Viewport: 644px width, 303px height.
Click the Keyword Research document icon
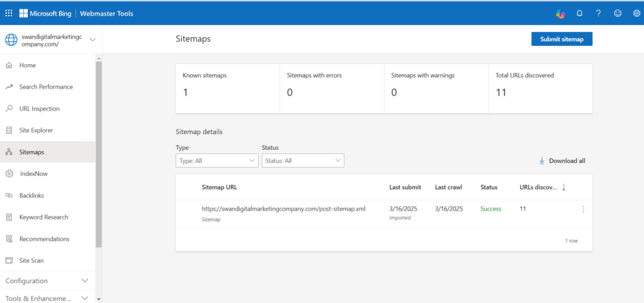tap(9, 217)
